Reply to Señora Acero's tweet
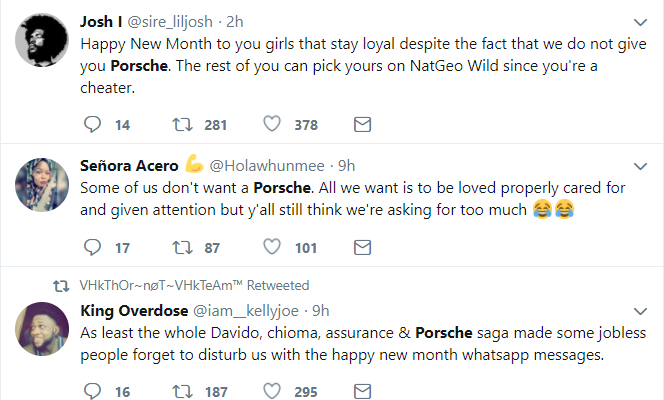This screenshot has width=664, height=400. coord(92,246)
